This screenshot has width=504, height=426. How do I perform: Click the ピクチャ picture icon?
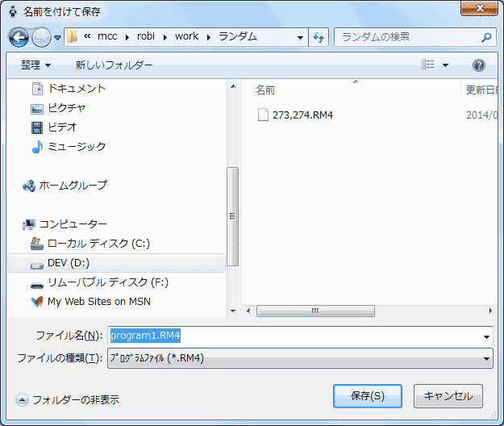pos(37,109)
